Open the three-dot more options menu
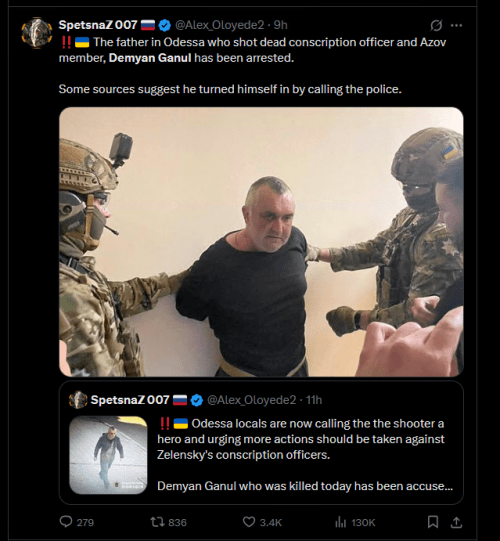Viewport: 500px width, 541px height. [456, 25]
